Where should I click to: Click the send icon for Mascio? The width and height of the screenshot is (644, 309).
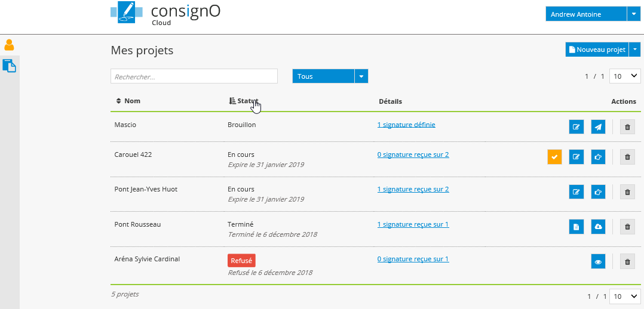point(598,126)
